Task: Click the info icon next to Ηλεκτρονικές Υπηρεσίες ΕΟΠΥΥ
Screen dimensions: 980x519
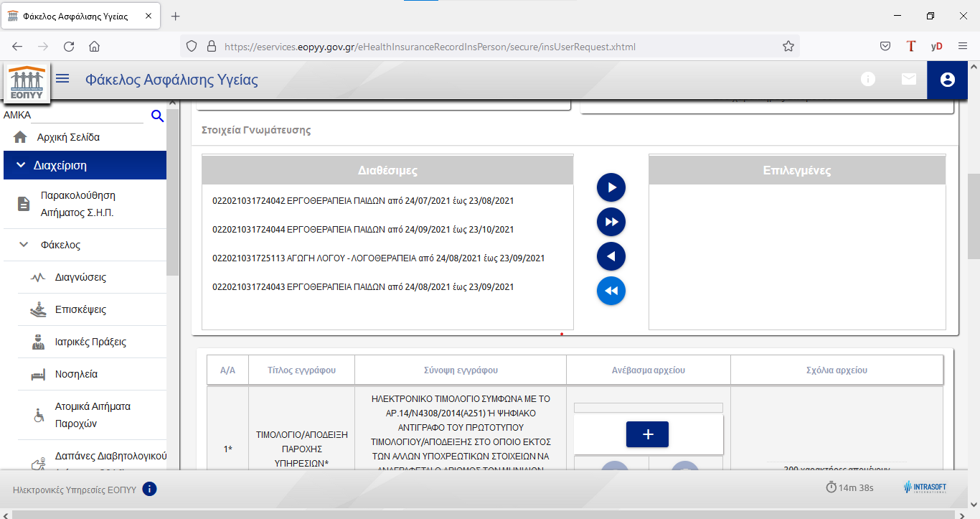Action: 149,490
